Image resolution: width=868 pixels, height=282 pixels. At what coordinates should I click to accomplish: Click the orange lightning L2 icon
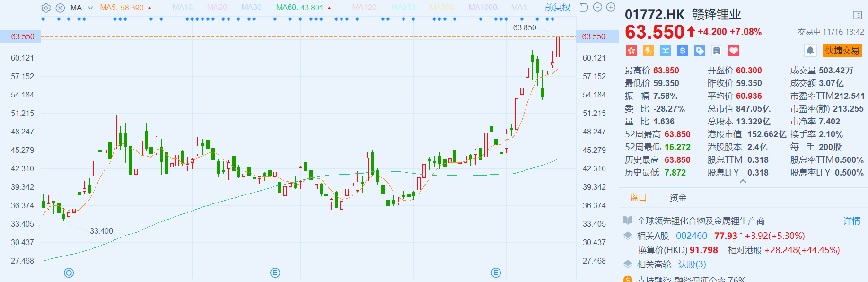pos(649,51)
